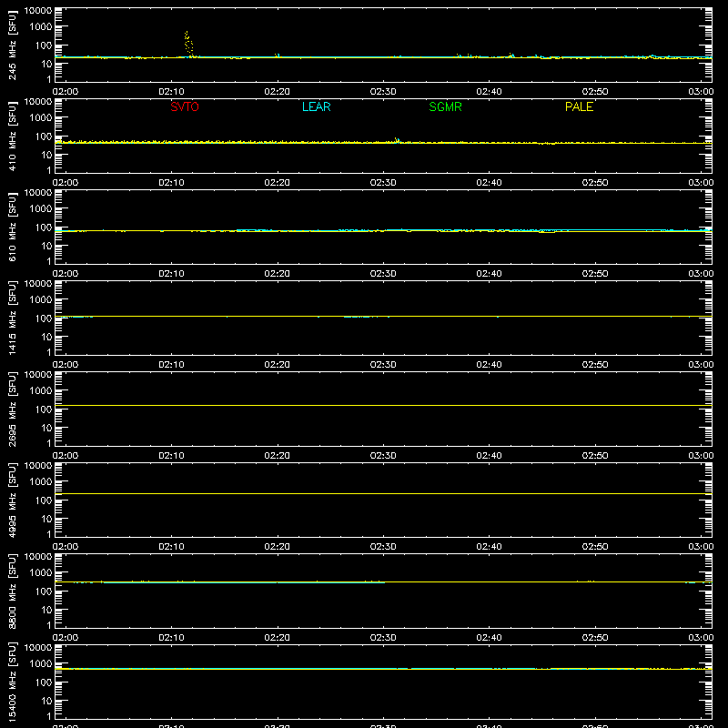
Task: Click the 02:20 time label under 4995 MHz plot
Action: 278,547
